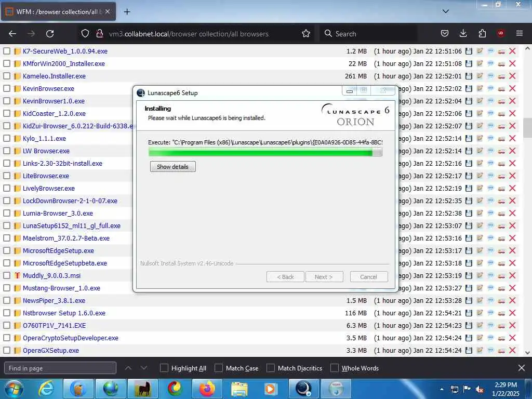
Task: Open the Windows Start menu
Action: click(13, 389)
